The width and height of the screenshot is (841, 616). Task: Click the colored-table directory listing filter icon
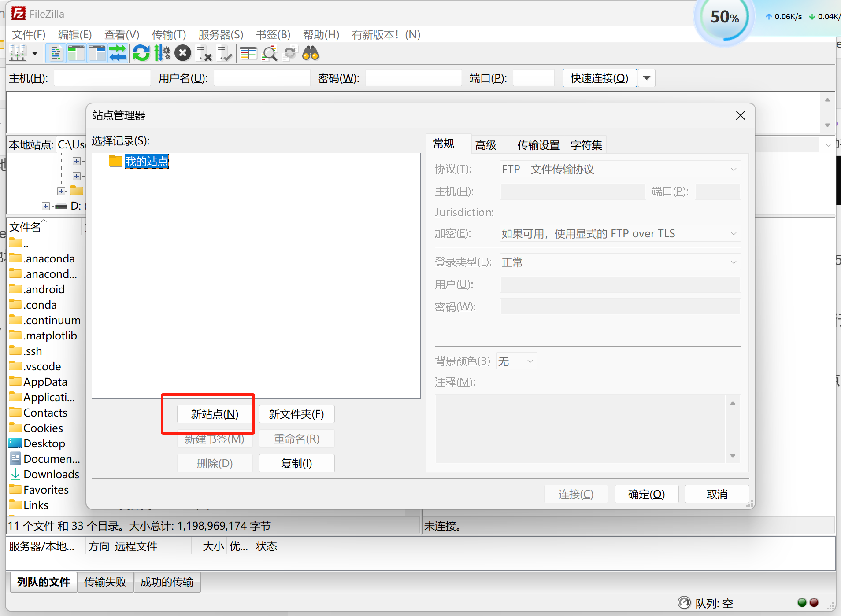click(249, 53)
